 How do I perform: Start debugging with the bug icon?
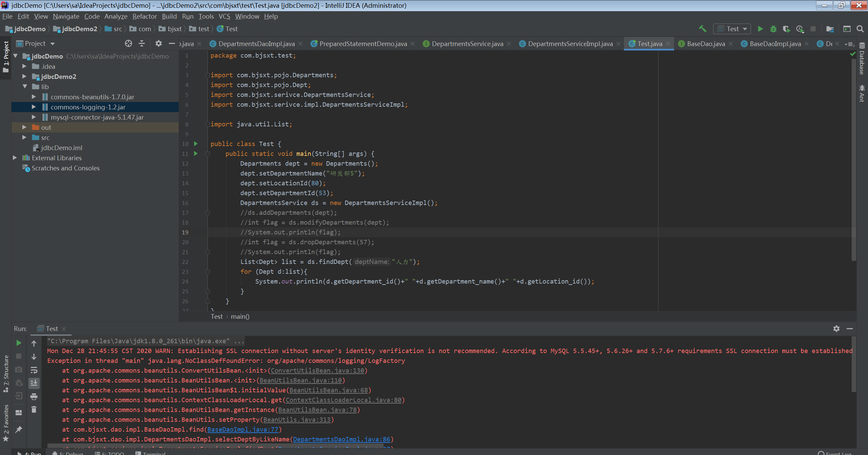(x=773, y=29)
